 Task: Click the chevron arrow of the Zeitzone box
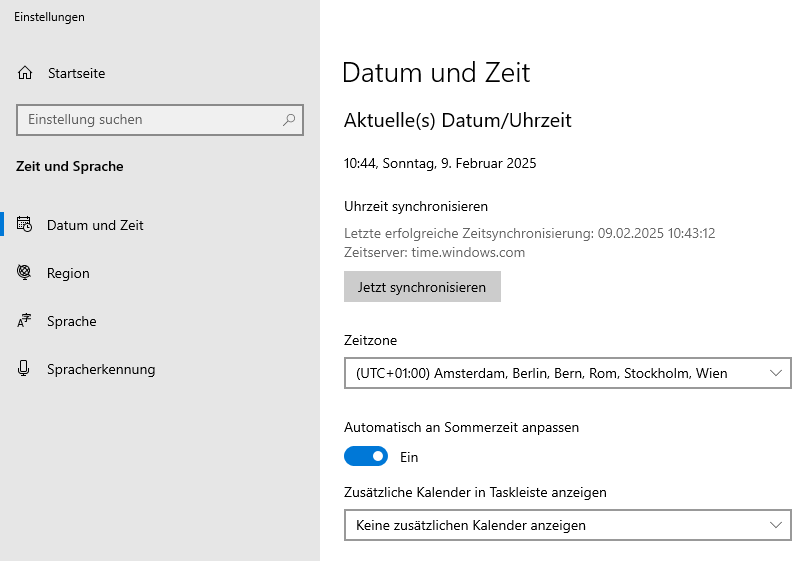pyautogui.click(x=777, y=373)
